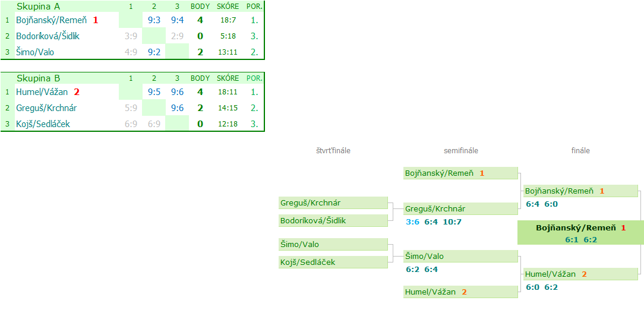Open Bodoríková/Šidlík in the Skupina A table
644x310 pixels.
pos(48,36)
